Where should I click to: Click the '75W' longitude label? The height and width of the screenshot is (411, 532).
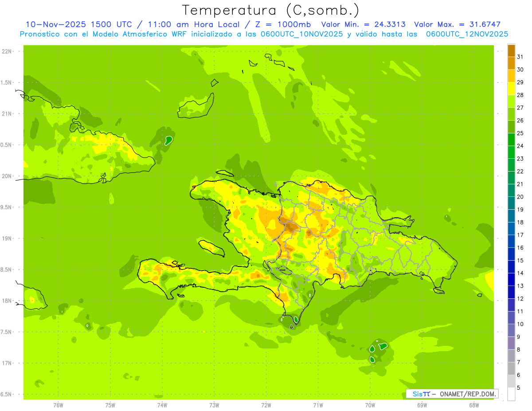pos(110,405)
